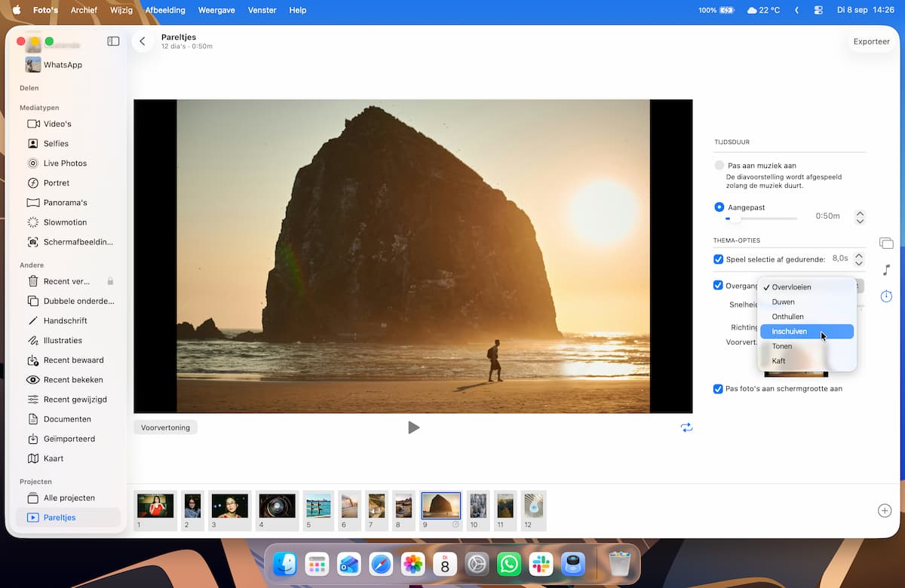Open Control Center in menu bar
Viewport: 905px width, 588px height.
[819, 11]
